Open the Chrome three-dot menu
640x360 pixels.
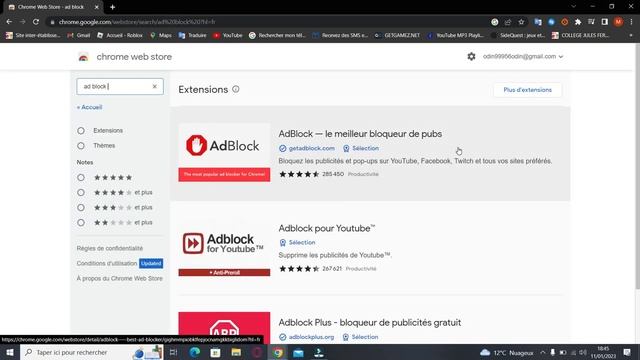click(x=631, y=22)
